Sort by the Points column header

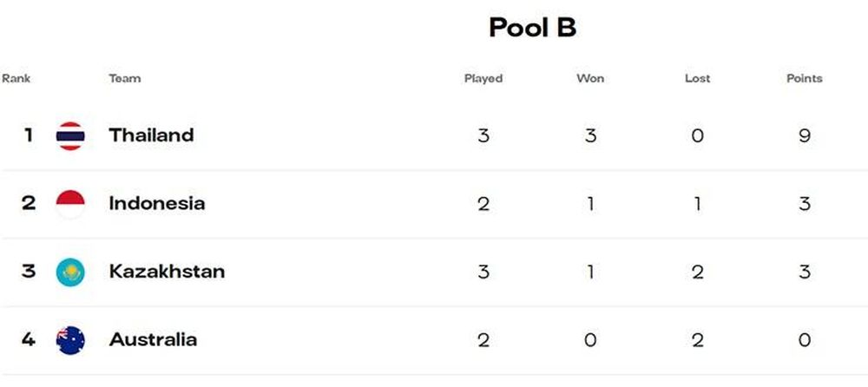click(805, 78)
